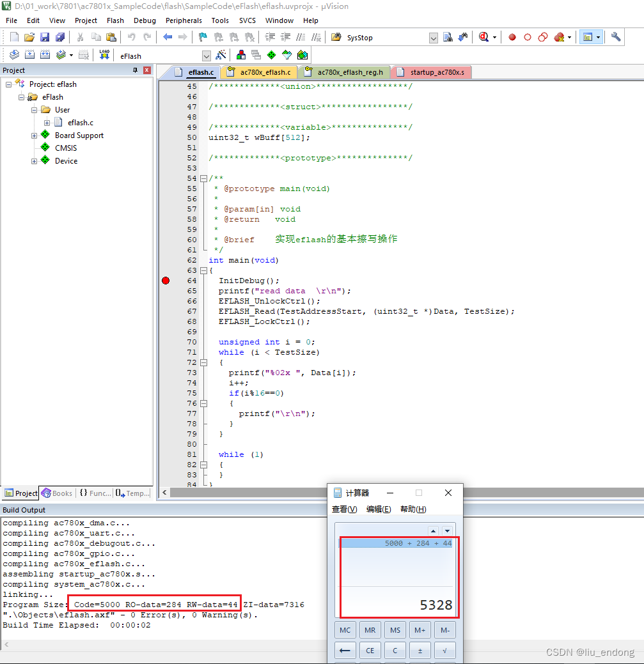Disable all breakpoints with the double circle icon
The image size is (644, 664).
click(543, 37)
